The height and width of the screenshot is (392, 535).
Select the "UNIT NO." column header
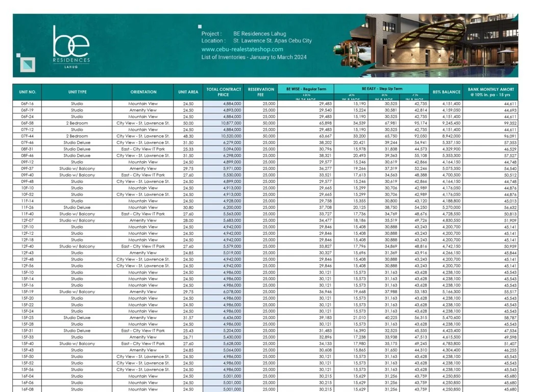tap(27, 92)
